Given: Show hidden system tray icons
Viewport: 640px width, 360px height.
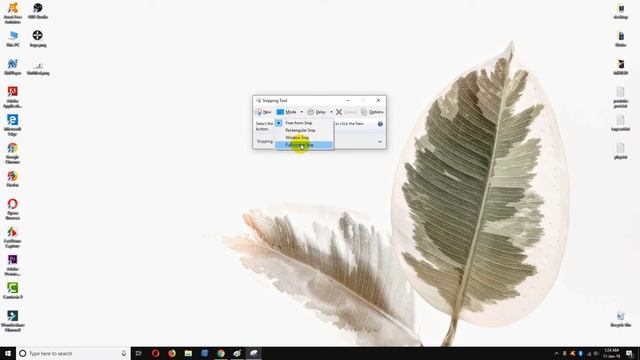Looking at the screenshot, I should click(x=556, y=353).
